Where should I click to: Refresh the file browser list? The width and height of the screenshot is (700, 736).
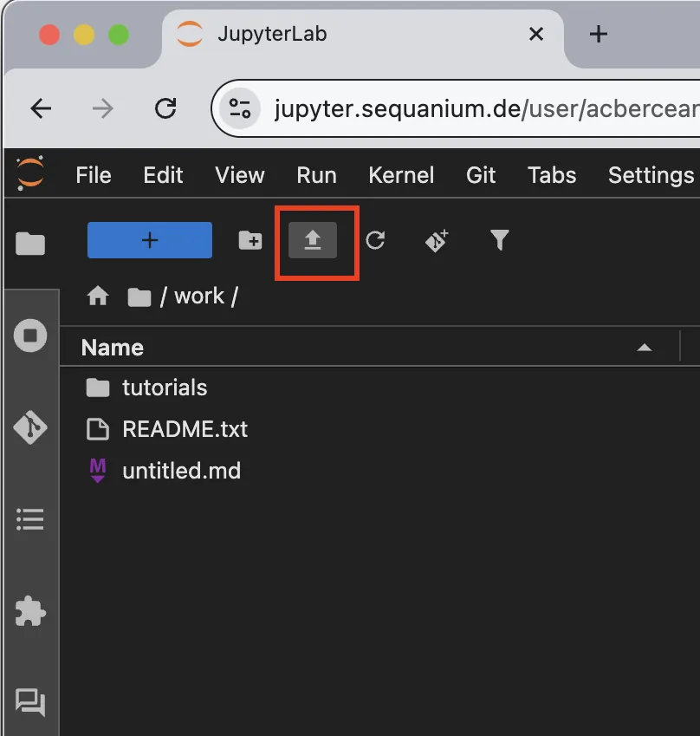374,240
